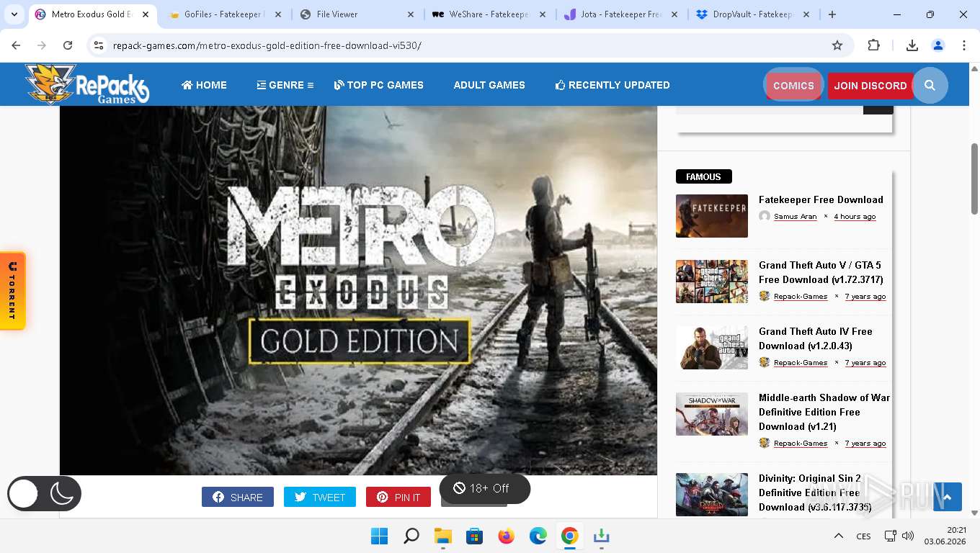Image resolution: width=980 pixels, height=553 pixels.
Task: Show hidden system tray icons
Action: (838, 536)
